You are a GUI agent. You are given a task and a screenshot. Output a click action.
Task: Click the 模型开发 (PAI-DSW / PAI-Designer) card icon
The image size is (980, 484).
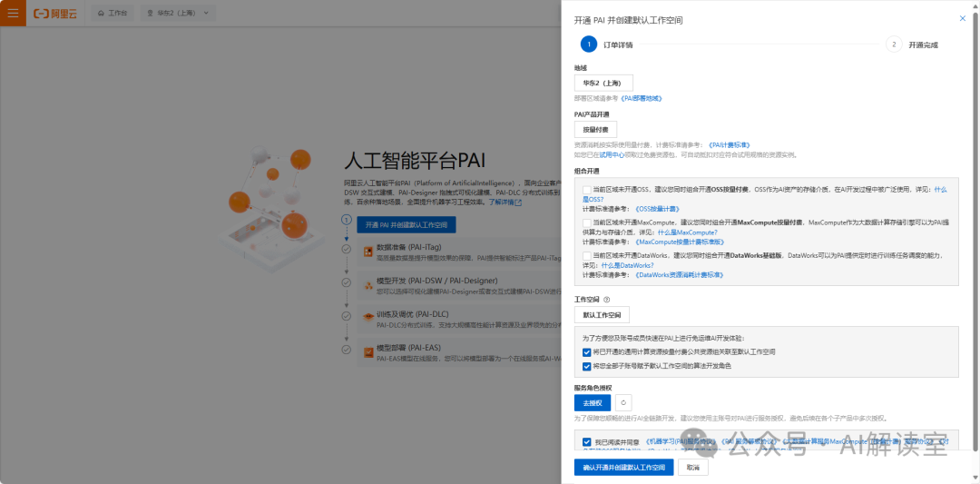point(368,285)
